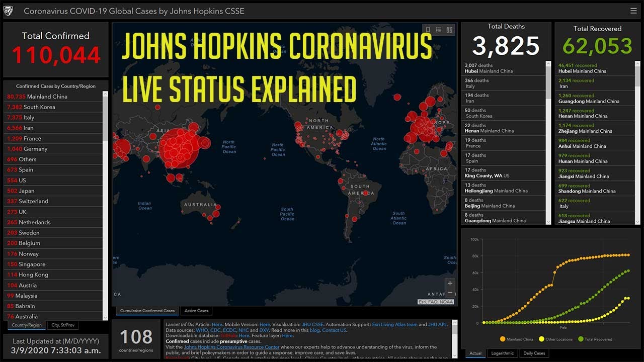This screenshot has width=644, height=362.
Task: Open the Esri Living Atlas team link
Action: (395, 325)
